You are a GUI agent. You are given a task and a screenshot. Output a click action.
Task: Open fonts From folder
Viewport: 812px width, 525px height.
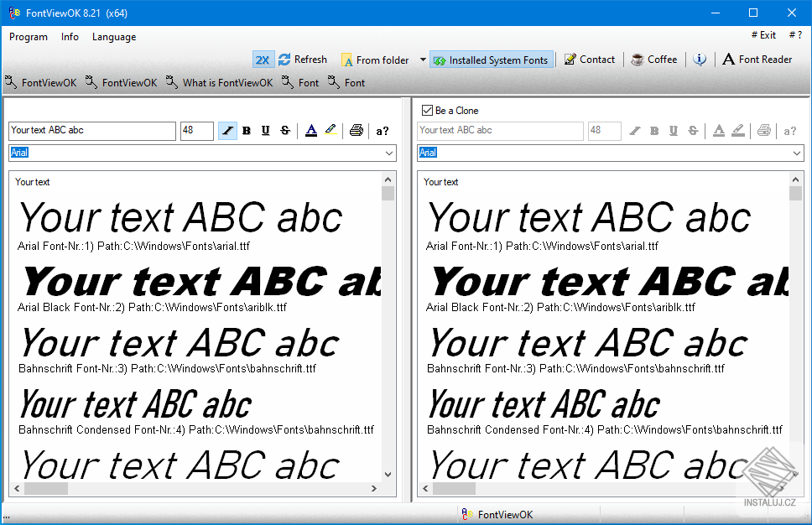376,60
